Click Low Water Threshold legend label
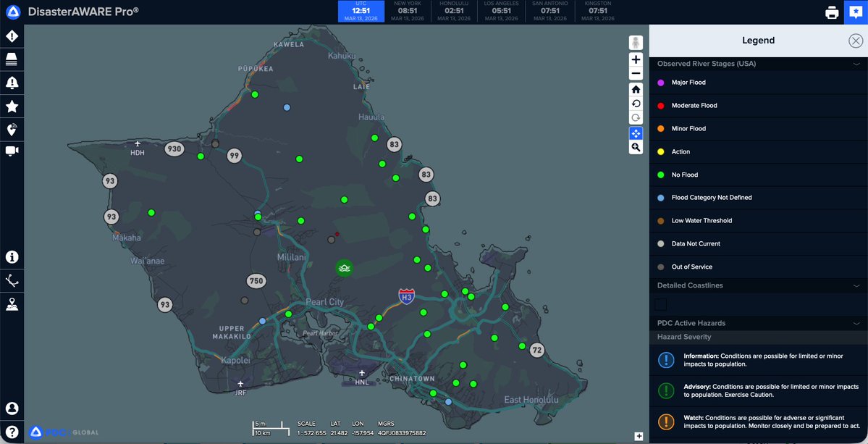 click(x=701, y=221)
